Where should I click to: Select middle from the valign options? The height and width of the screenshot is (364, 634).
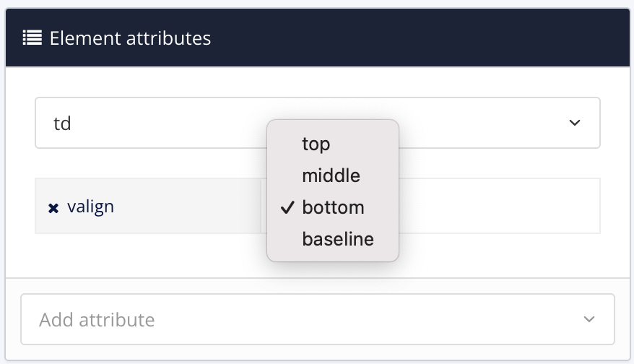click(x=331, y=175)
